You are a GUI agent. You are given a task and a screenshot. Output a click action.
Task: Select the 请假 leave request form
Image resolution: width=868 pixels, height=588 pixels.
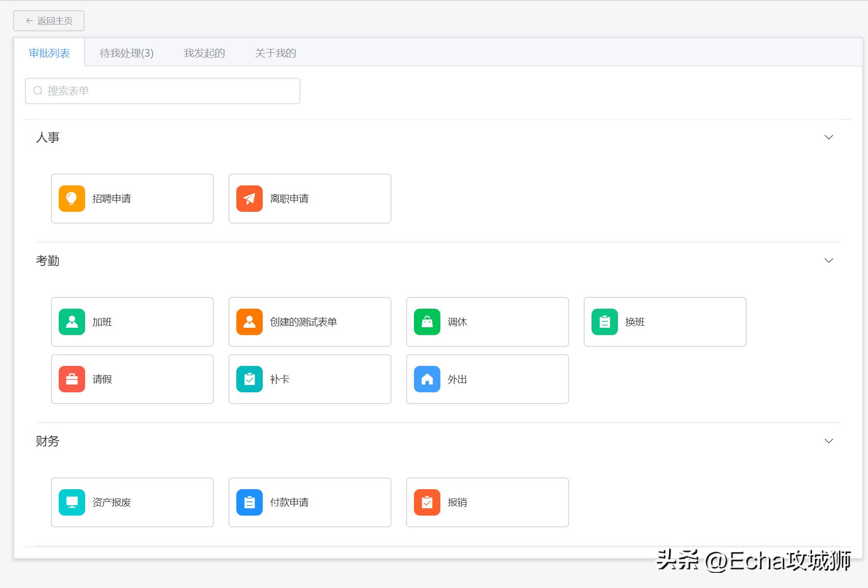click(132, 379)
